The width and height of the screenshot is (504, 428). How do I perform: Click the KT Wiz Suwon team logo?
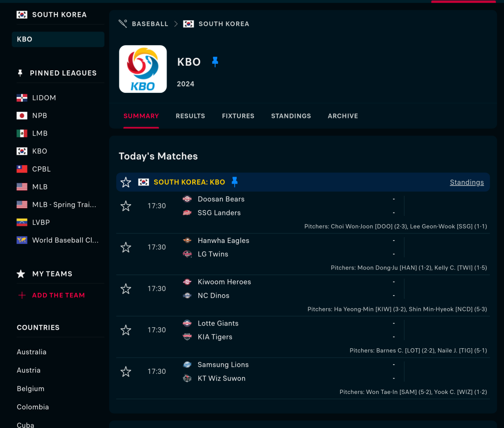[x=187, y=378]
